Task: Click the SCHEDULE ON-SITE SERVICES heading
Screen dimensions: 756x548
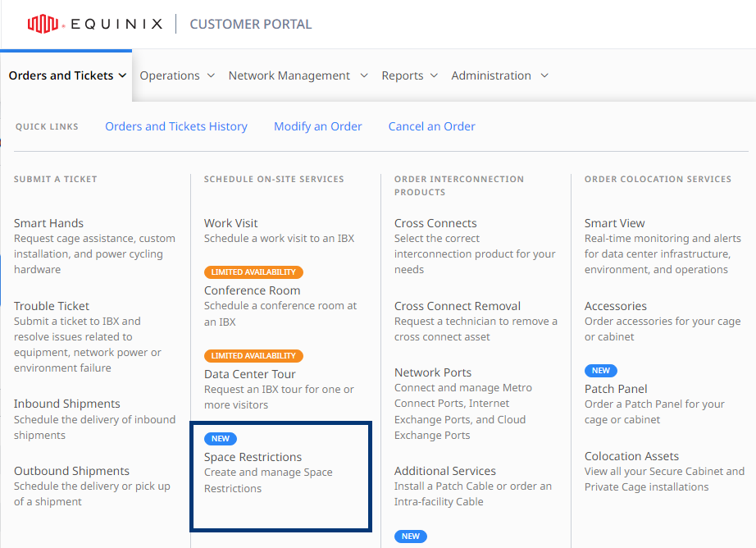Action: [x=274, y=180]
